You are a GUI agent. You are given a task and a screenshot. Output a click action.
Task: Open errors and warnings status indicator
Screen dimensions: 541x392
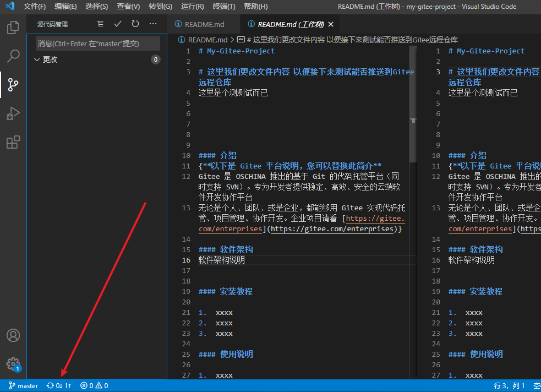[94, 386]
